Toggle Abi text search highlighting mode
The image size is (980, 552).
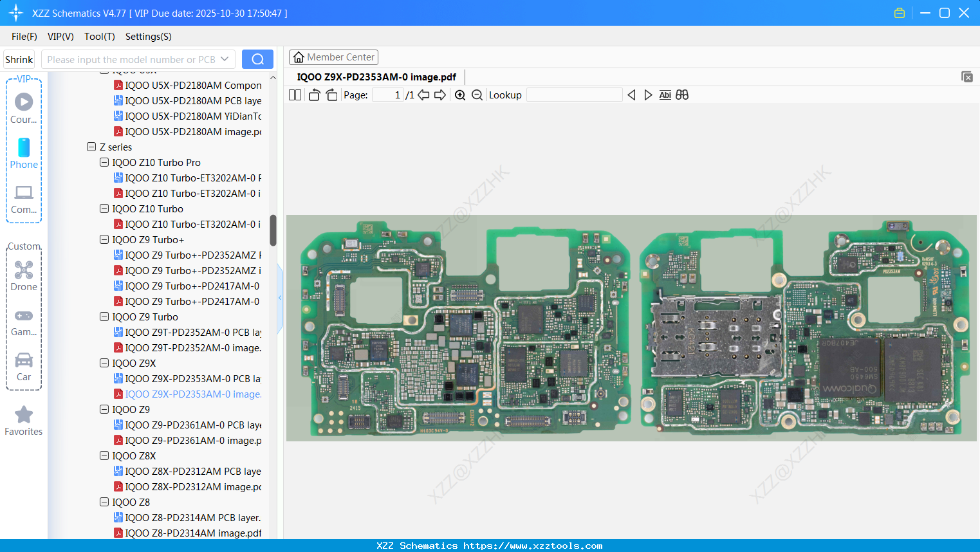point(665,95)
